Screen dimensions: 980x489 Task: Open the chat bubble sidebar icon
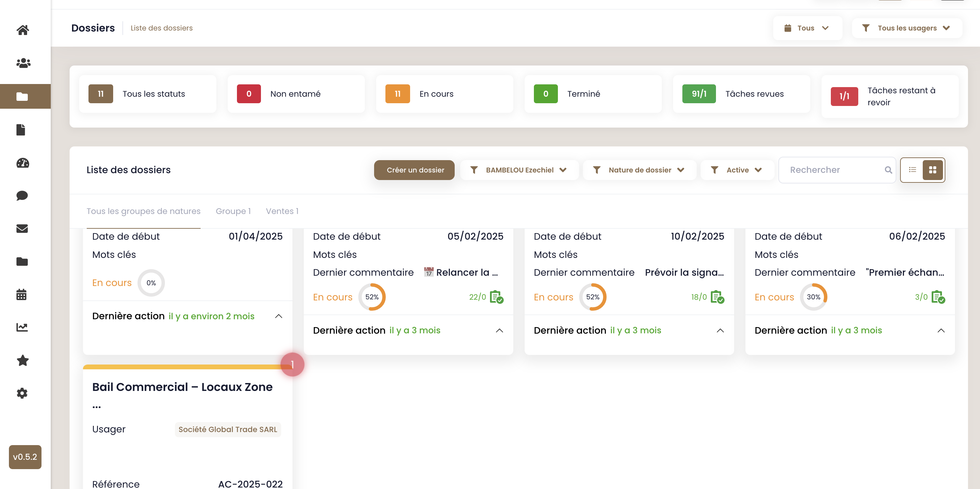[x=22, y=195]
